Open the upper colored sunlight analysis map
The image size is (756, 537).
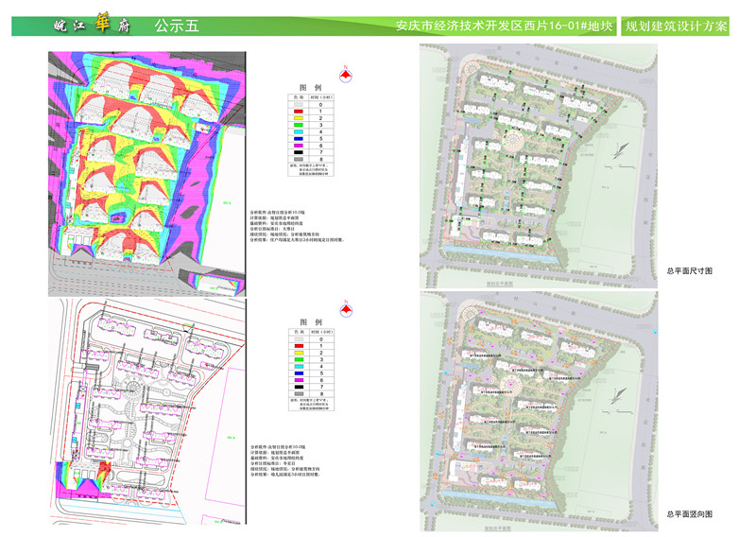[x=146, y=170]
